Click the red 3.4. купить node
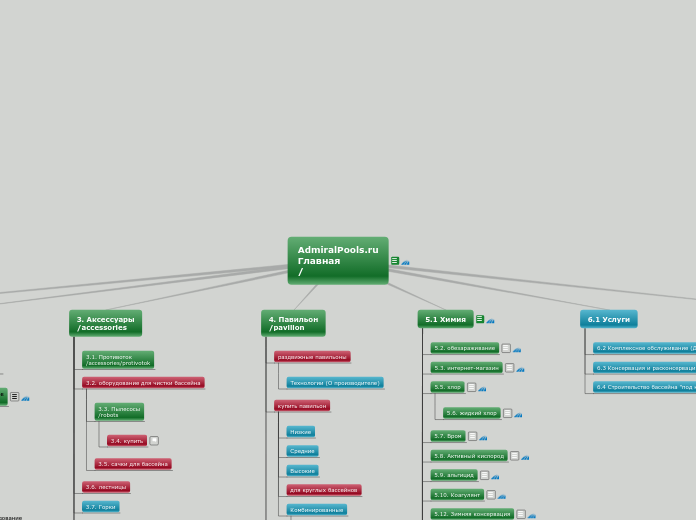Image resolution: width=696 pixels, height=520 pixels. tap(127, 441)
